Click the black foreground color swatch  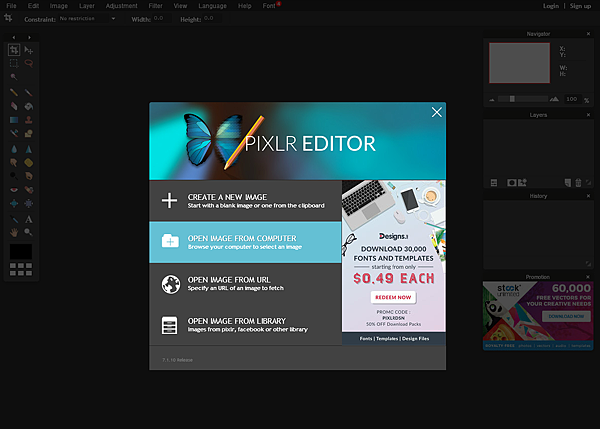pos(21,252)
